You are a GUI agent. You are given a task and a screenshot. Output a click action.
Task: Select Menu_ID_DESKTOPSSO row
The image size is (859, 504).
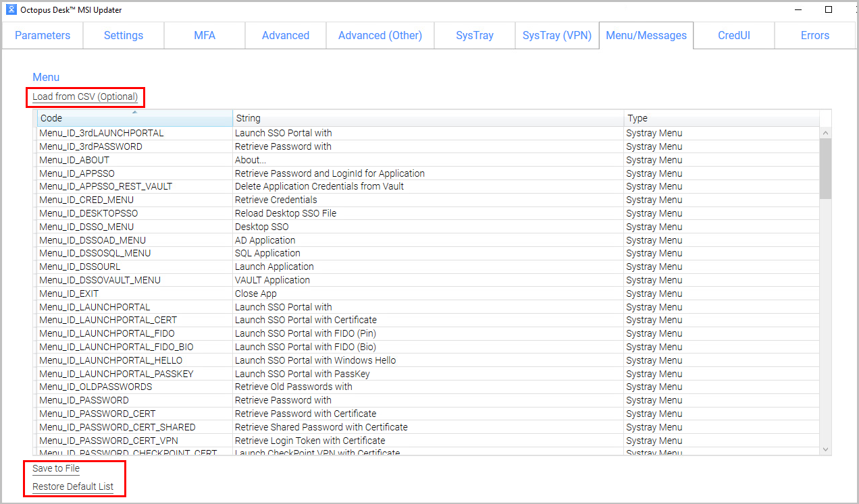point(428,213)
